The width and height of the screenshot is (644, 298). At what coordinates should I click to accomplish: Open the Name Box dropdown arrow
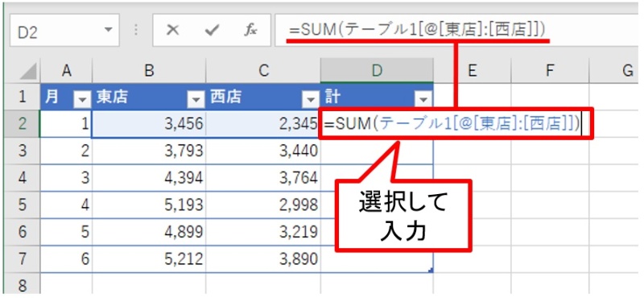[108, 30]
